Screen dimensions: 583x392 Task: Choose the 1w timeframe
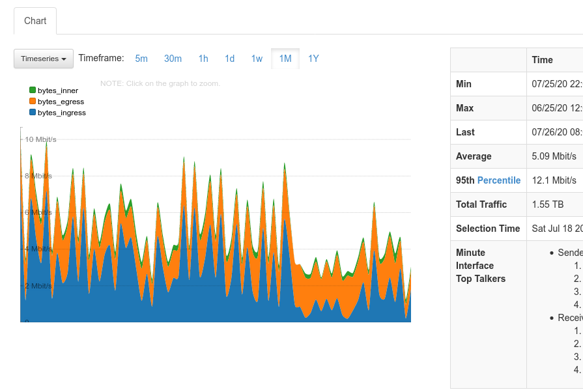point(257,59)
